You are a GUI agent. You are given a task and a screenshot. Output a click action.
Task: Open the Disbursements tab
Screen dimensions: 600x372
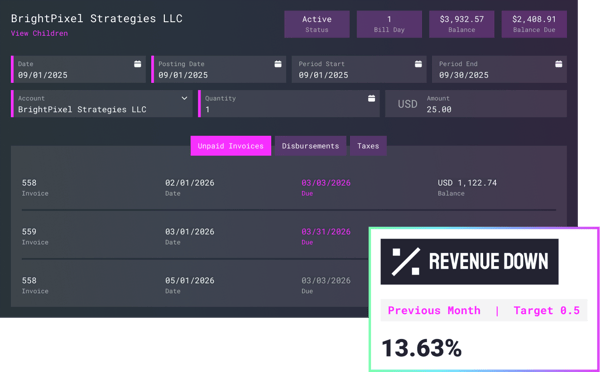310,146
